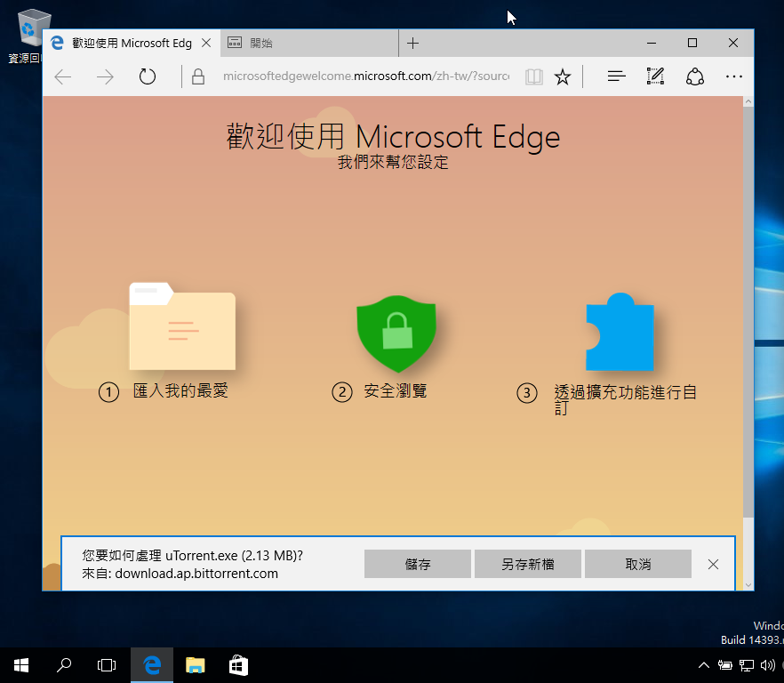784x683 pixels.
Task: Open the Hub three-lines icon
Action: (x=617, y=76)
